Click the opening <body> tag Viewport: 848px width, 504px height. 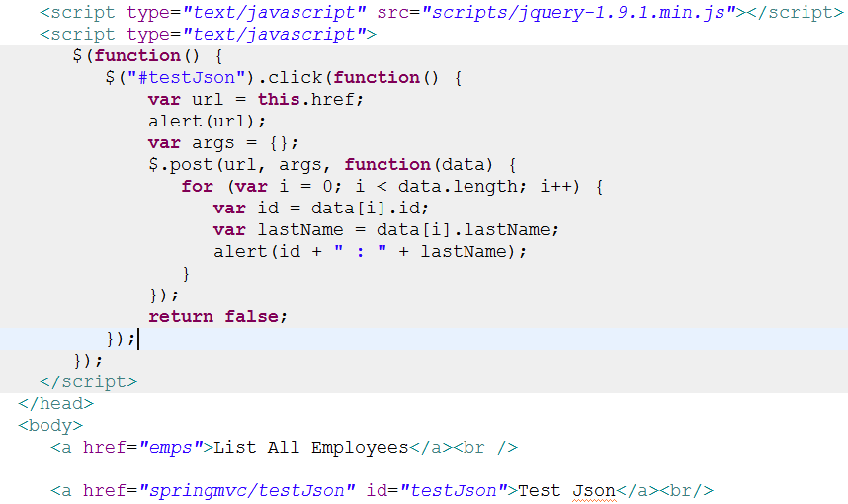(x=50, y=426)
